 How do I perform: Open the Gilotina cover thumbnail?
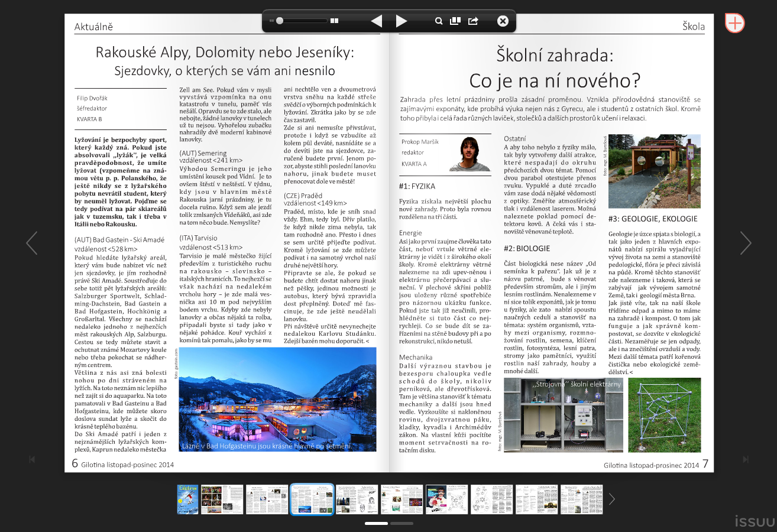point(188,499)
